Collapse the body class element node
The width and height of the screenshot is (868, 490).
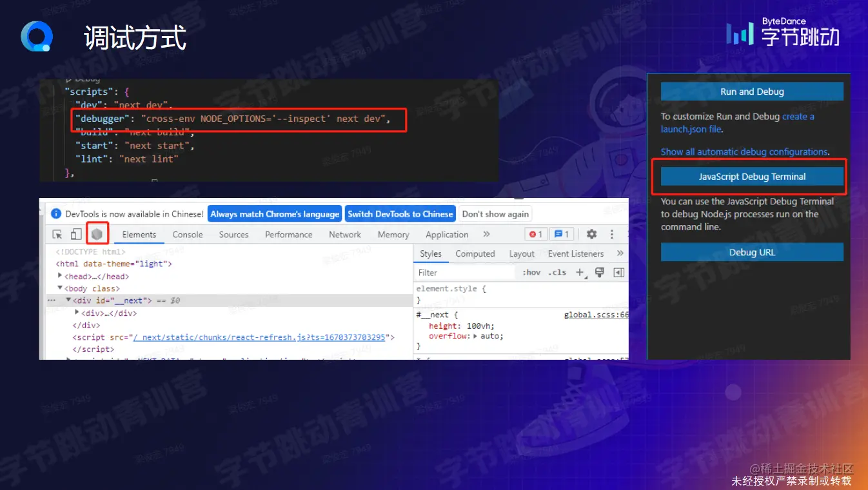click(60, 288)
